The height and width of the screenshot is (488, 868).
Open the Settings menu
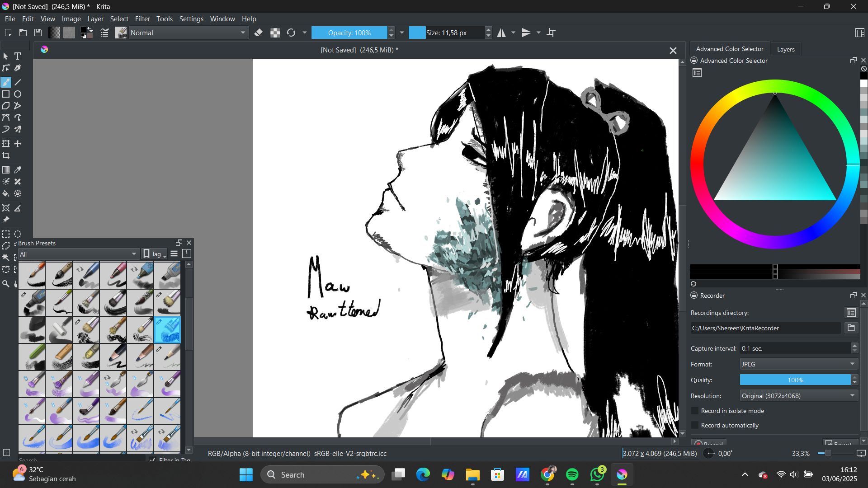[x=191, y=19]
